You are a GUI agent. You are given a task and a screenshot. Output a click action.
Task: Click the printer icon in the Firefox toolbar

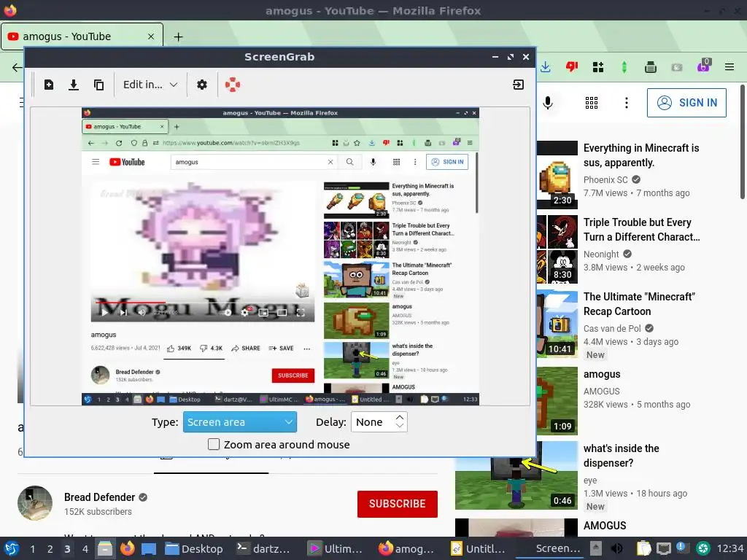650,67
